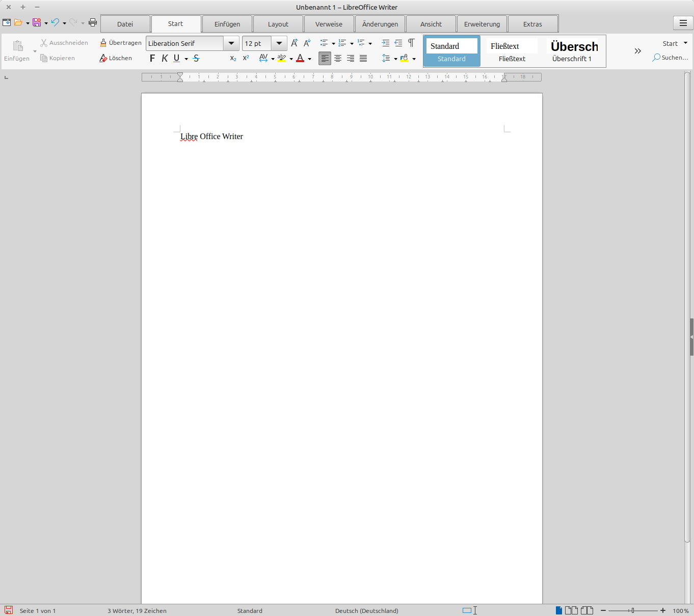694x616 pixels.
Task: Click the outline list format icon
Action: tap(361, 43)
